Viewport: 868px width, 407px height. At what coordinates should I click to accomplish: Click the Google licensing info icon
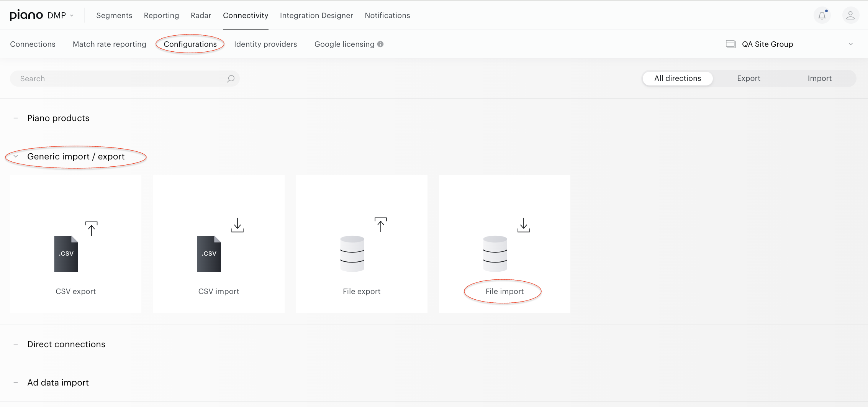[x=380, y=44]
